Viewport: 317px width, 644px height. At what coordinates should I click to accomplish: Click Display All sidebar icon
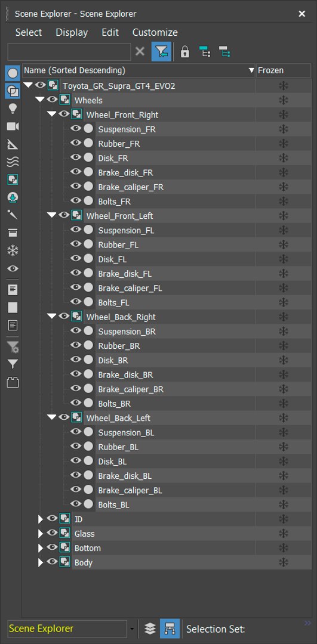(x=13, y=290)
